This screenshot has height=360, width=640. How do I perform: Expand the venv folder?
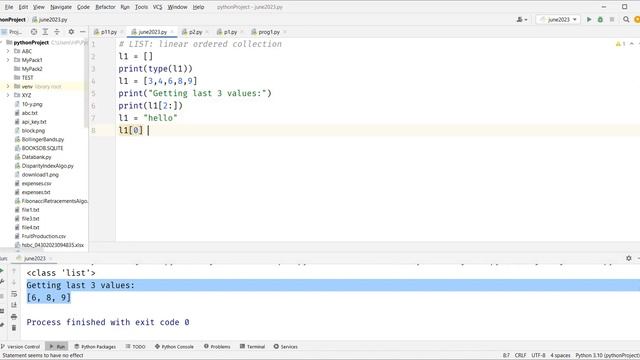click(x=8, y=87)
